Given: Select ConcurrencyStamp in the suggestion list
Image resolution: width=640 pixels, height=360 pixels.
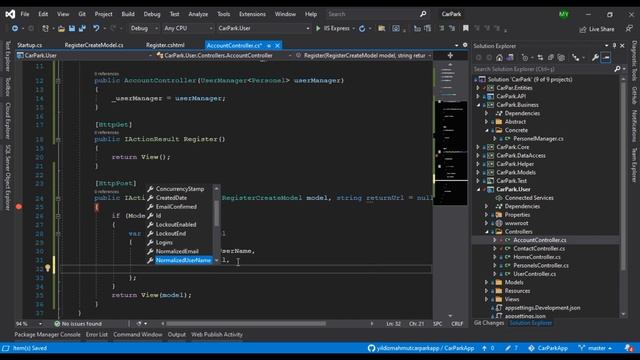Looking at the screenshot, I should pyautogui.click(x=180, y=189).
